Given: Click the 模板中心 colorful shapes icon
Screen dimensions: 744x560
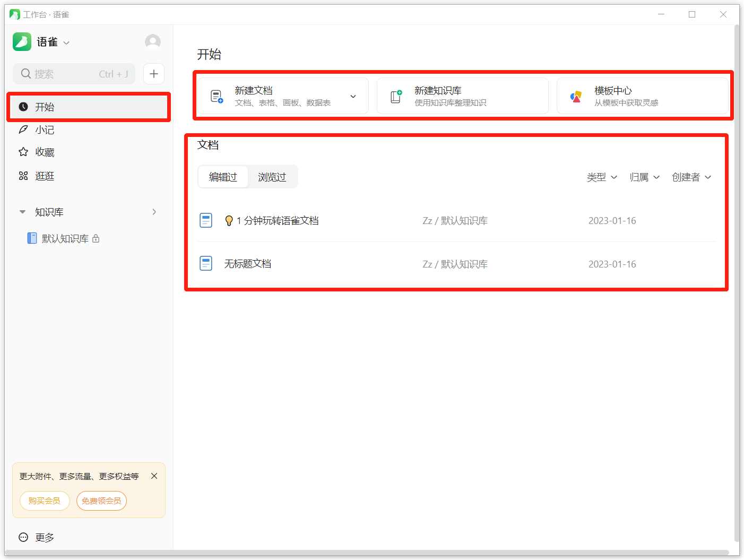Looking at the screenshot, I should point(576,96).
